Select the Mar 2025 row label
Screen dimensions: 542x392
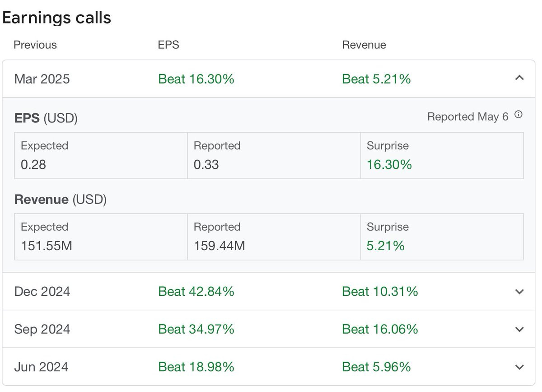coord(42,79)
